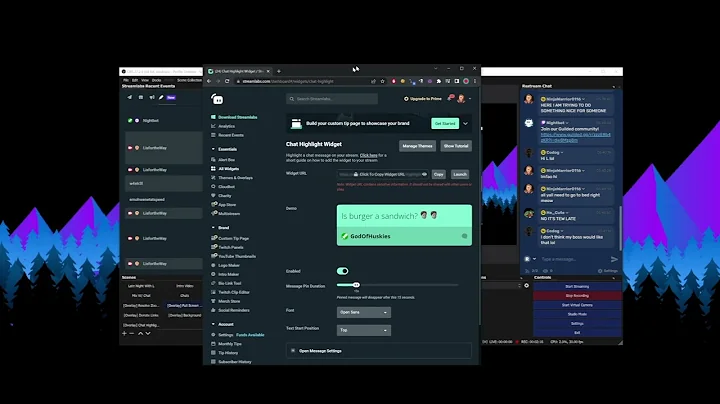Open Multistream in the sidebar
Screen dimensions: 720x404
tap(229, 214)
